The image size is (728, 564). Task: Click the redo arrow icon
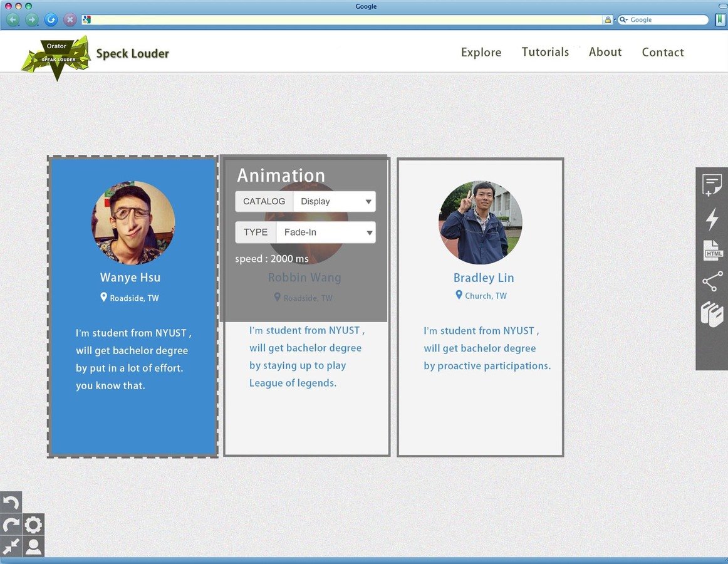(11, 525)
